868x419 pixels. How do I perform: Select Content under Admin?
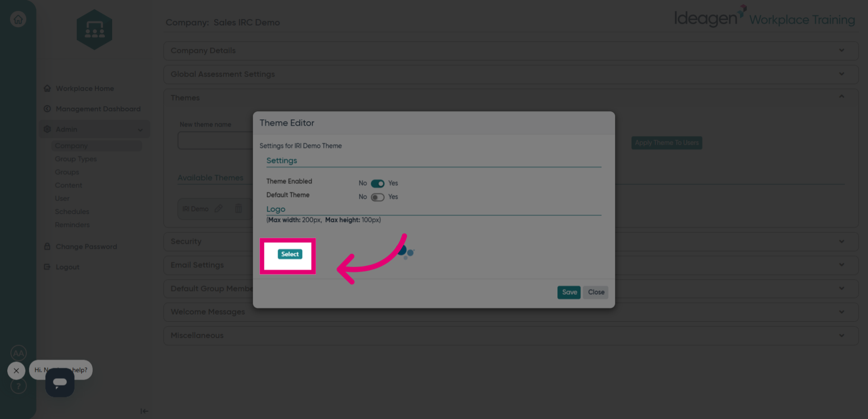click(68, 185)
